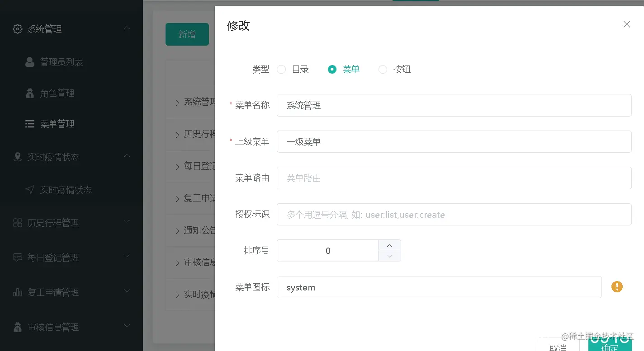Click the user icon beside 管理员列表
644x351 pixels.
coord(30,62)
